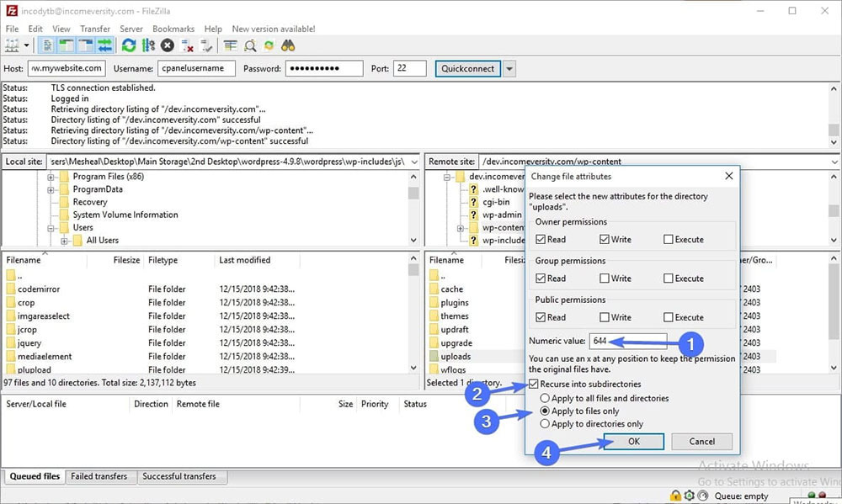Open Quickconnect history dropdown arrow
The height and width of the screenshot is (504, 842).
click(509, 69)
